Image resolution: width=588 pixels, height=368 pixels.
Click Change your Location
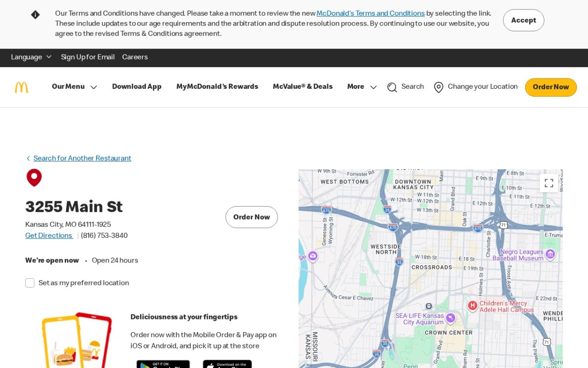pos(483,87)
